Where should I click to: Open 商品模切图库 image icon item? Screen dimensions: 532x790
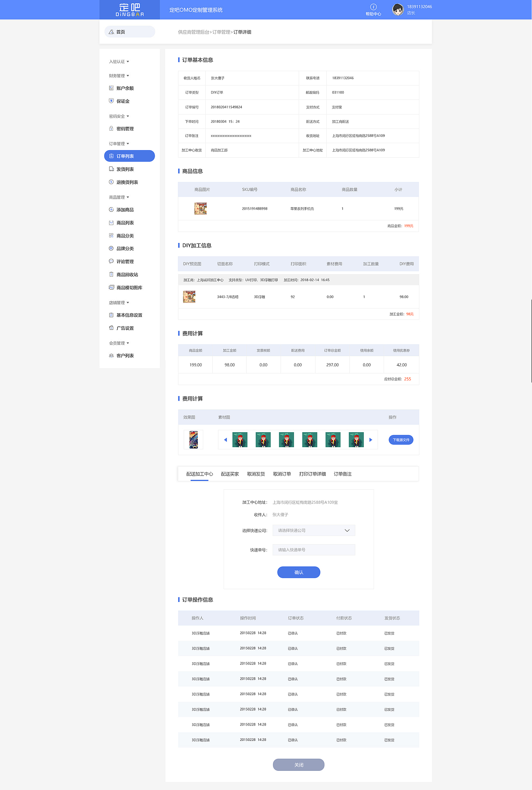click(x=111, y=287)
